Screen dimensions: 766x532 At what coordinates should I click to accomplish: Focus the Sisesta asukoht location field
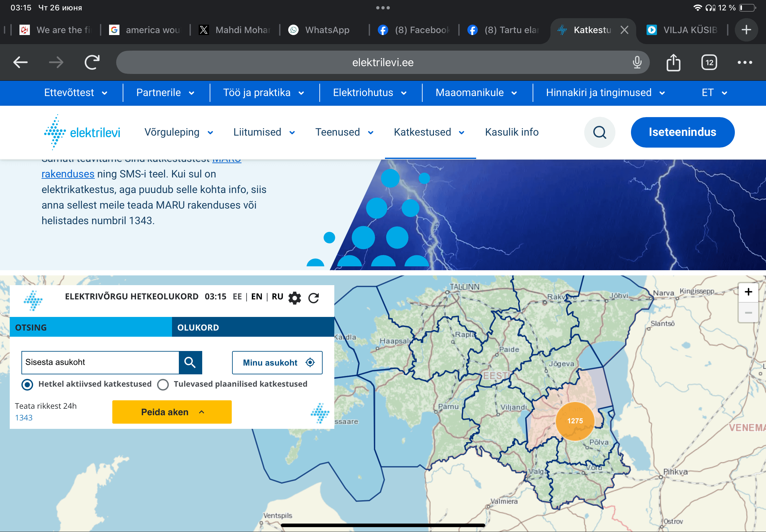[100, 362]
